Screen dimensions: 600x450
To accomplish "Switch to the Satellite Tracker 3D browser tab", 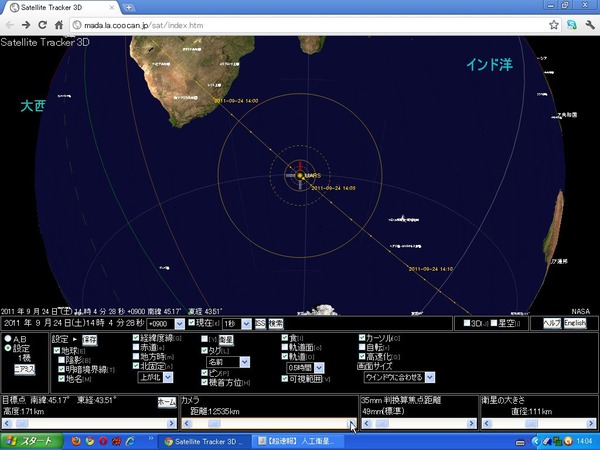I will [63, 7].
